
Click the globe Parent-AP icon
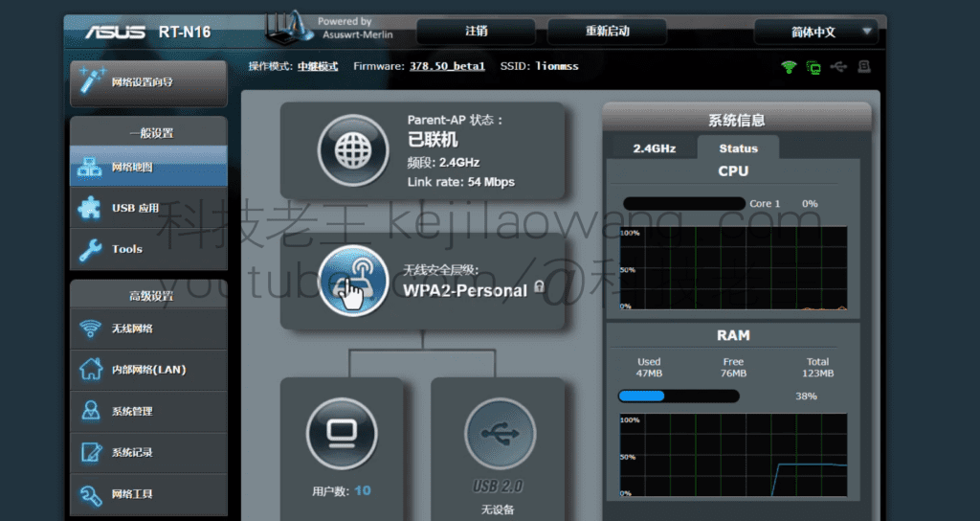pyautogui.click(x=353, y=150)
